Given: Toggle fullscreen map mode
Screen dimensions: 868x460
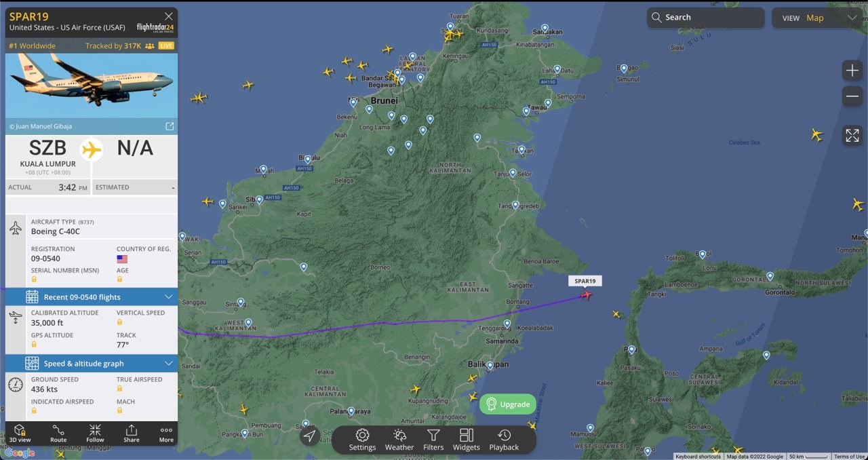Looking at the screenshot, I should [x=852, y=135].
